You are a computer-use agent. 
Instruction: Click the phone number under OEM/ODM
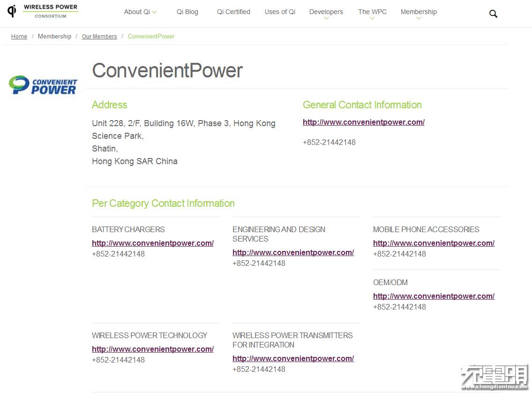pyautogui.click(x=399, y=307)
